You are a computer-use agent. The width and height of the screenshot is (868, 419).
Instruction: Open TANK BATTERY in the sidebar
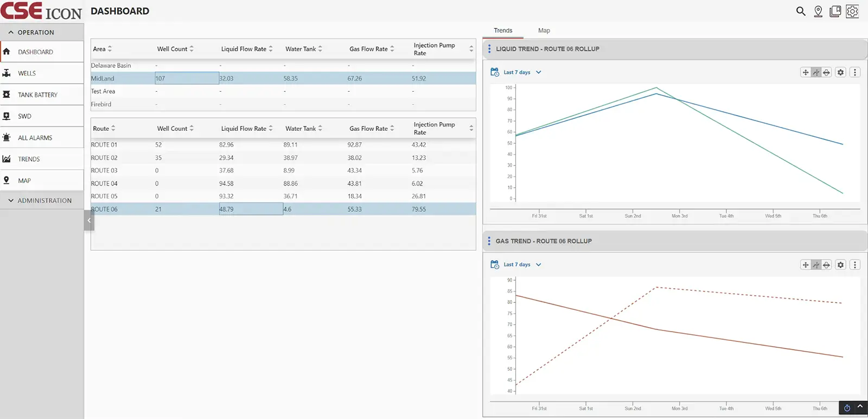tap(37, 95)
